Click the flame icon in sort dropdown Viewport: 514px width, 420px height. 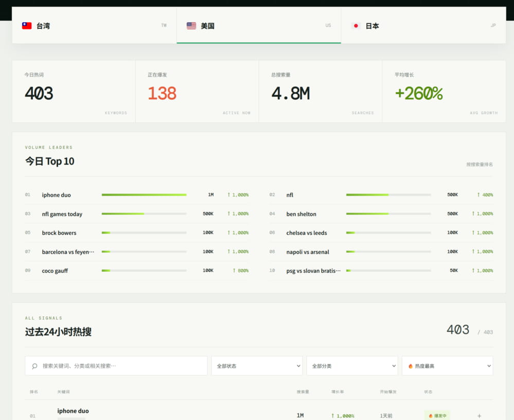(x=411, y=366)
